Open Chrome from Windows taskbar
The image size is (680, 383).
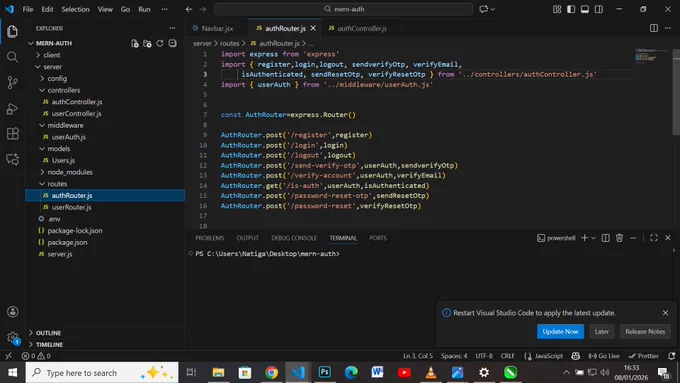pyautogui.click(x=271, y=373)
